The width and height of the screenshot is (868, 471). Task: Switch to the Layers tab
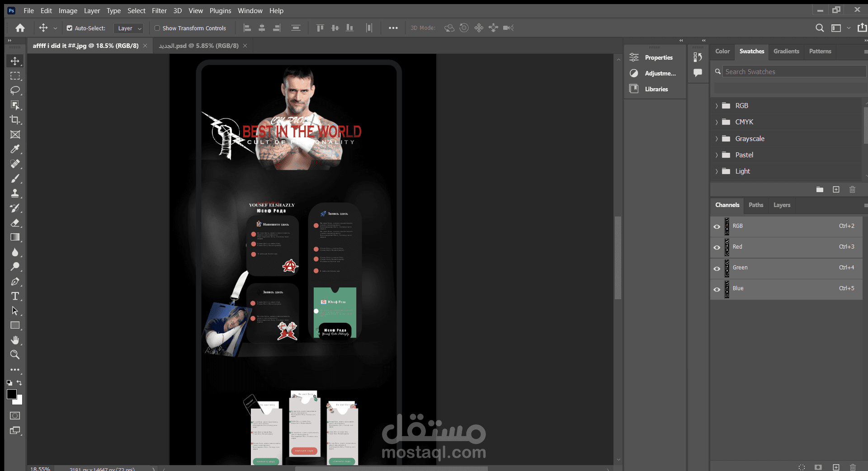tap(782, 205)
